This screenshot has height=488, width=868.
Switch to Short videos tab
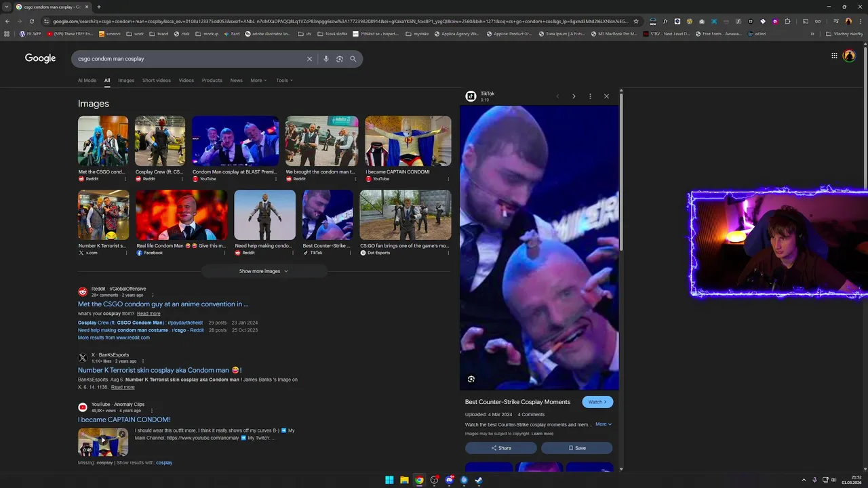click(157, 80)
